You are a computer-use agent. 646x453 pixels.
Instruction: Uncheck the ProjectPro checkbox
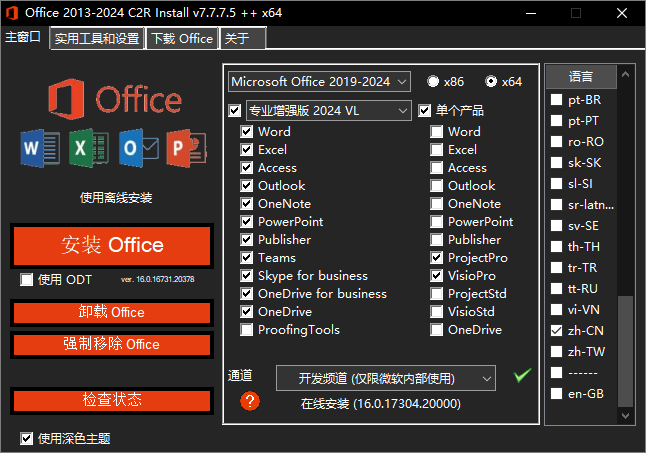pyautogui.click(x=436, y=258)
